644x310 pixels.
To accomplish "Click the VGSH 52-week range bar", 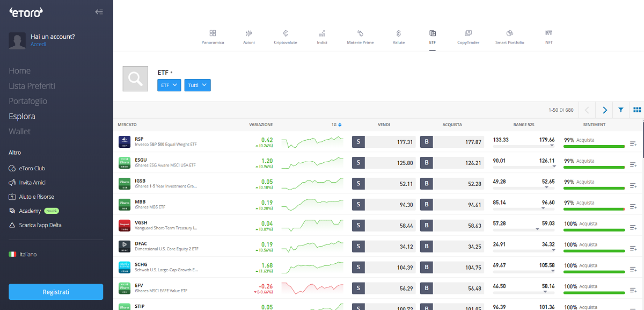I will [524, 229].
